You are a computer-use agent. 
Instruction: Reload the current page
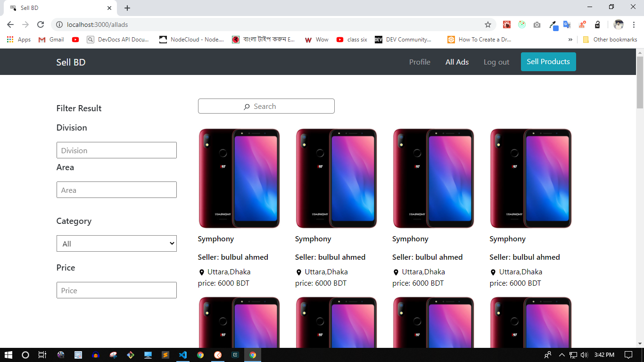click(41, 25)
